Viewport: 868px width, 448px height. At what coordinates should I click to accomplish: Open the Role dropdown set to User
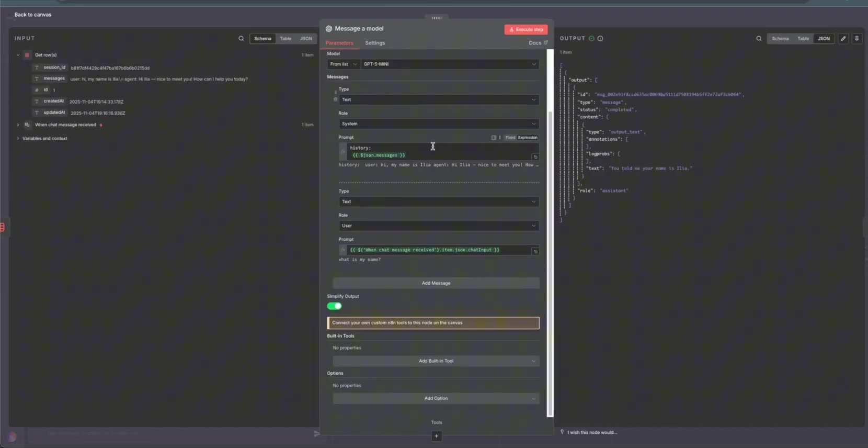439,226
